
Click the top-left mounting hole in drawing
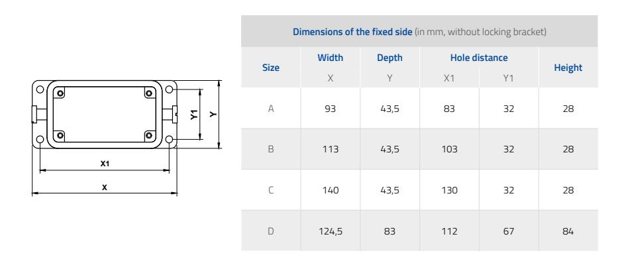(x=40, y=89)
